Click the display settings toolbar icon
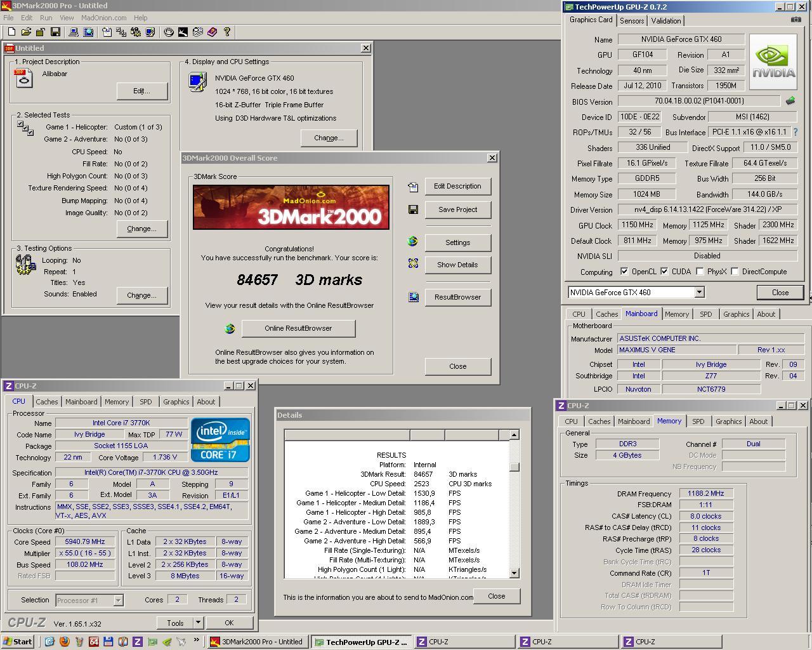 pos(150,32)
